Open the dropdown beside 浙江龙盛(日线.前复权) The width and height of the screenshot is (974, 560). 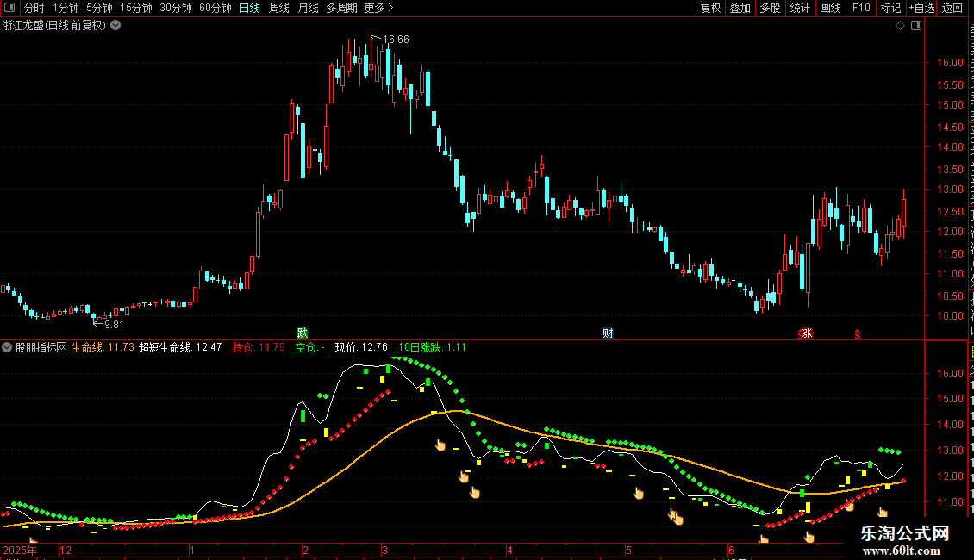pyautogui.click(x=116, y=26)
